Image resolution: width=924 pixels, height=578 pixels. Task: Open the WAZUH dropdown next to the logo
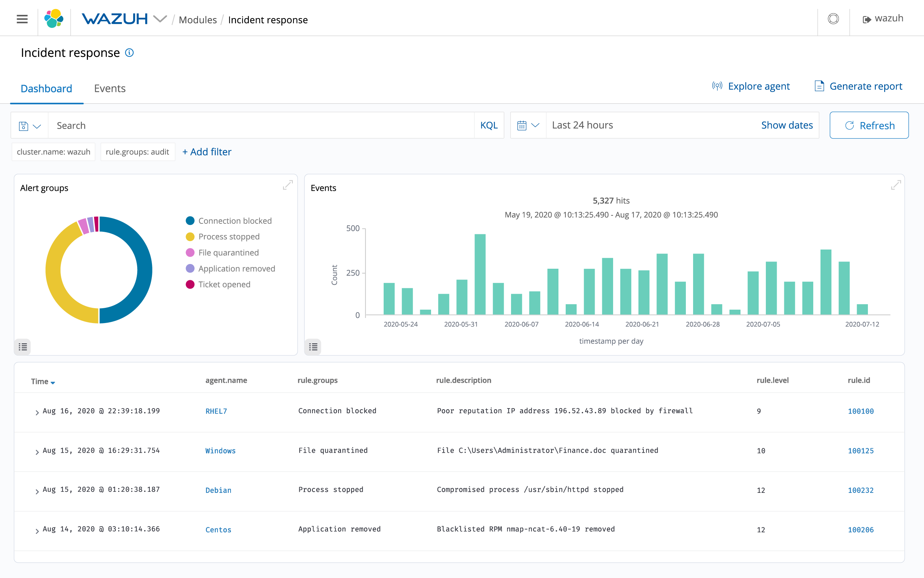[x=160, y=19]
